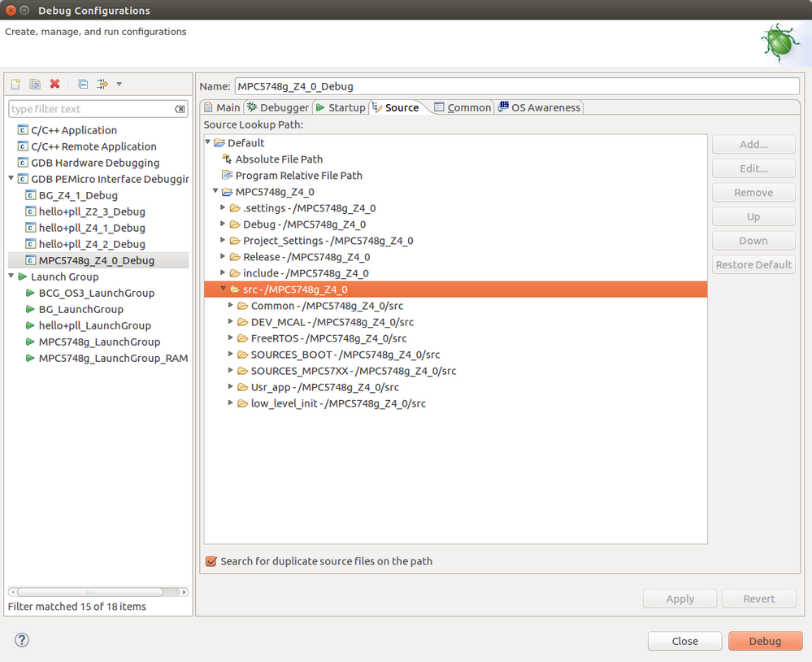The width and height of the screenshot is (812, 662).
Task: Click the Restore Default button
Action: 753,264
